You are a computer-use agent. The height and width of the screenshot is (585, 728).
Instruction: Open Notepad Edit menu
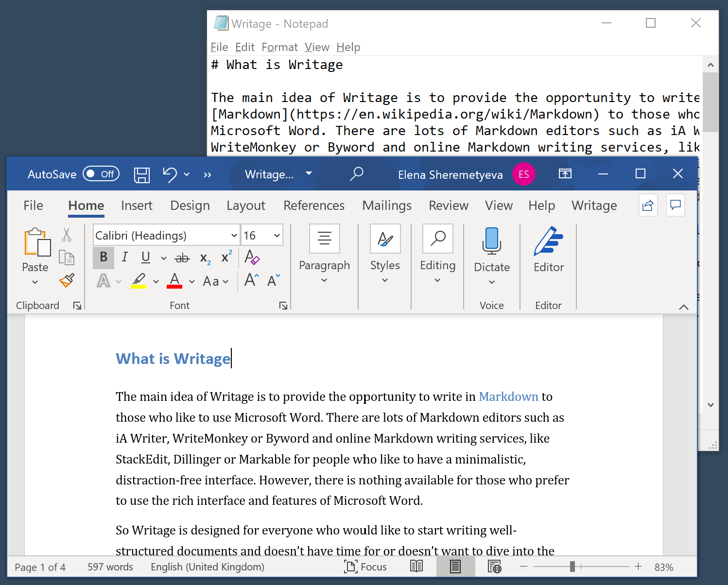pyautogui.click(x=245, y=47)
